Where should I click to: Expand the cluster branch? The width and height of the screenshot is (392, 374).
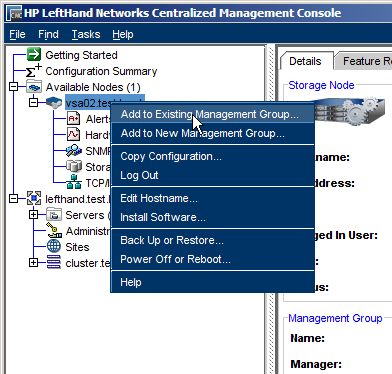coord(33,263)
